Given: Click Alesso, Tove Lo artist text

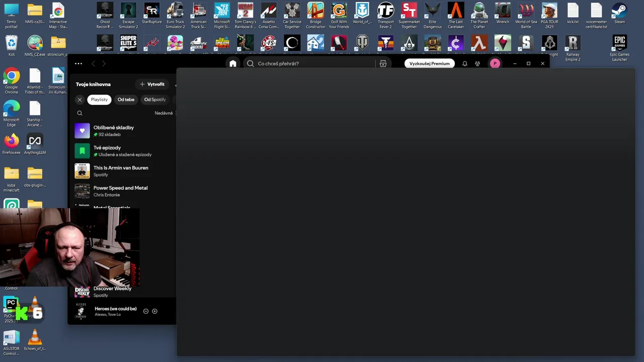Looking at the screenshot, I should [x=108, y=315].
